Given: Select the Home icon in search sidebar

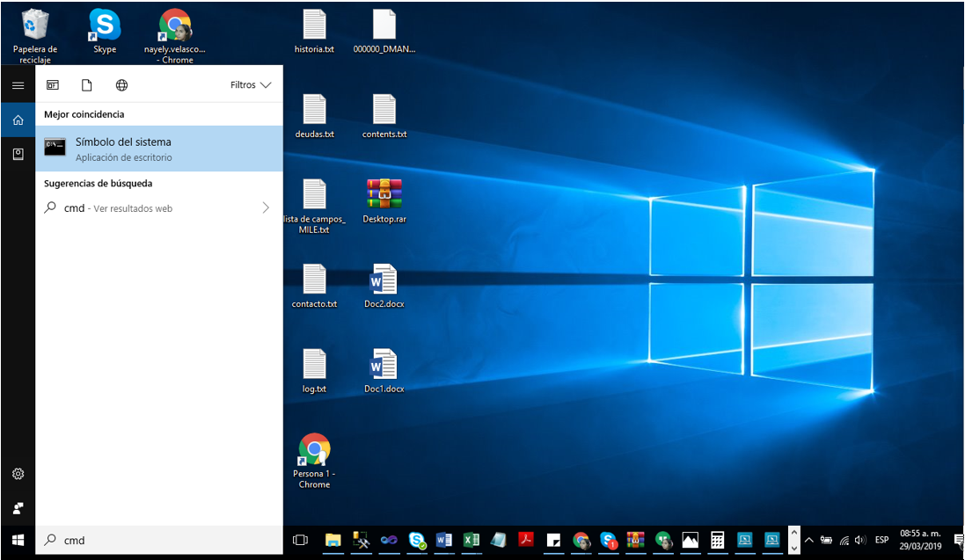Looking at the screenshot, I should [18, 120].
